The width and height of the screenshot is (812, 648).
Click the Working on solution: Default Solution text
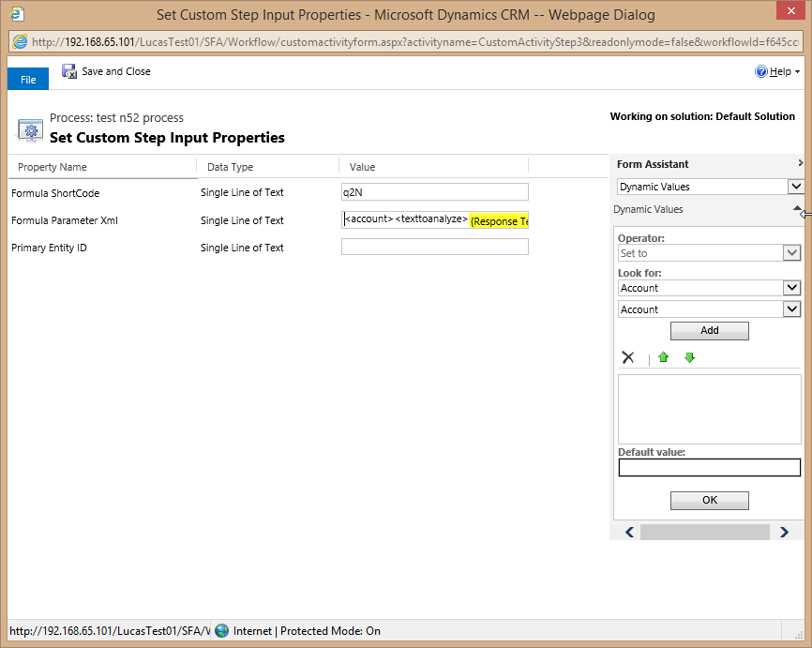pyautogui.click(x=702, y=116)
